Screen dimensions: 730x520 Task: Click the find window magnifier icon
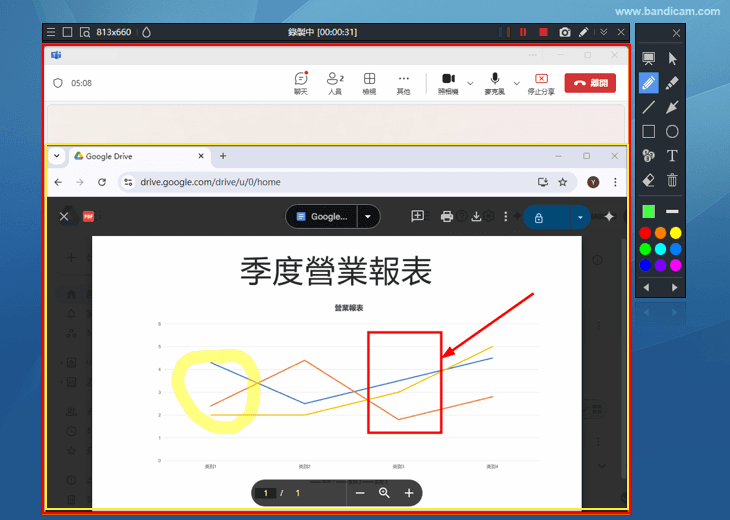[x=85, y=32]
